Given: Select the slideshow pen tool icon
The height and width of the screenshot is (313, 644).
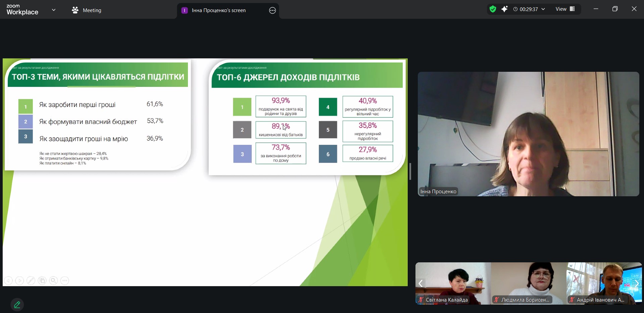Looking at the screenshot, I should 31,280.
